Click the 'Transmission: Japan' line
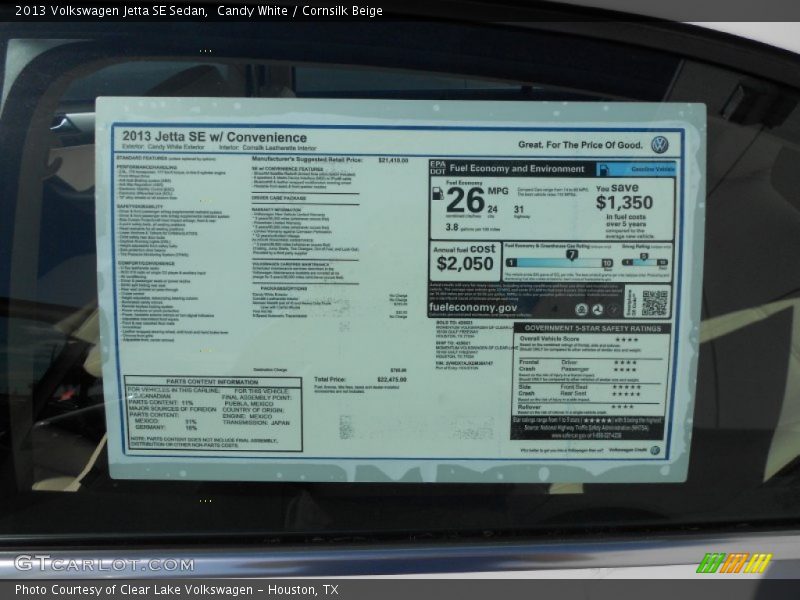 coord(256,423)
